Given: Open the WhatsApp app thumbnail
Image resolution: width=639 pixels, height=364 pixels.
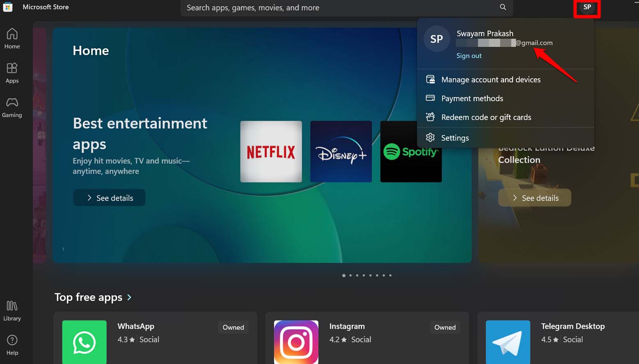Looking at the screenshot, I should (x=84, y=342).
